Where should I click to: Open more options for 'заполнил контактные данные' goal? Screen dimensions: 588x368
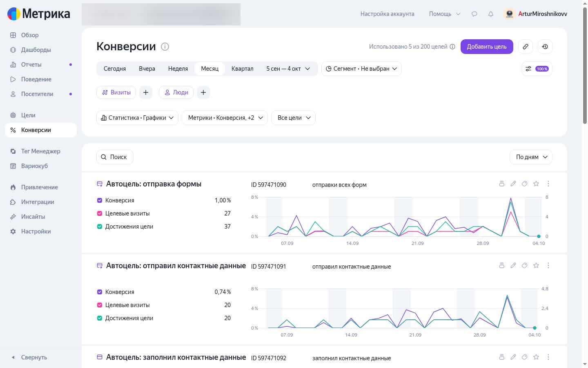548,357
